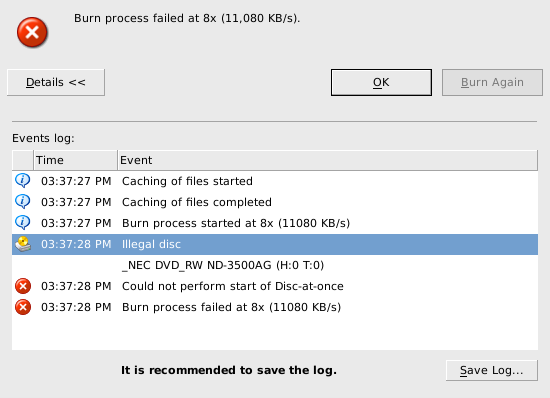
Task: Confirm the dialog with OK
Action: click(x=381, y=82)
